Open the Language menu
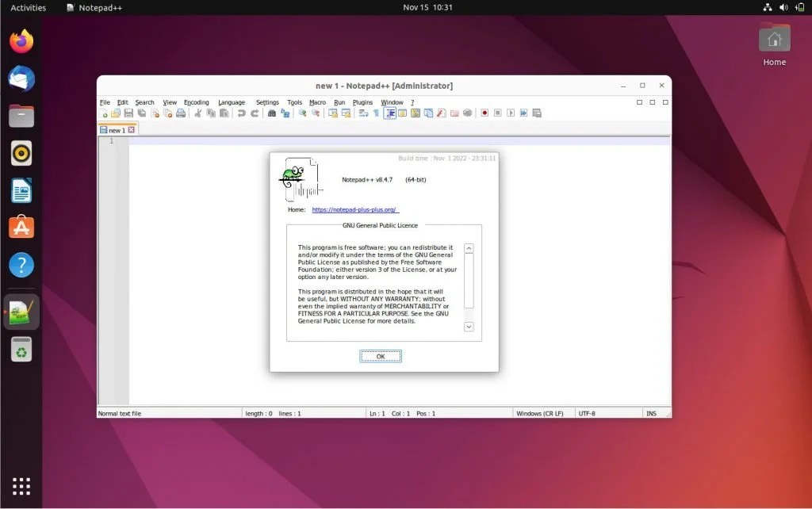 231,102
